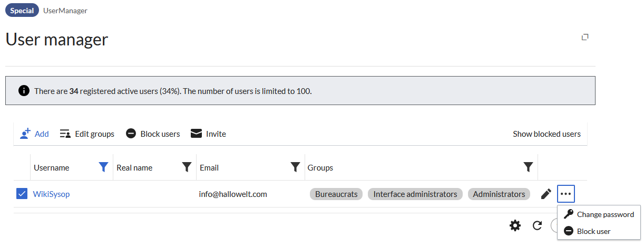Click the expand icon at top right
The width and height of the screenshot is (644, 245).
click(584, 37)
